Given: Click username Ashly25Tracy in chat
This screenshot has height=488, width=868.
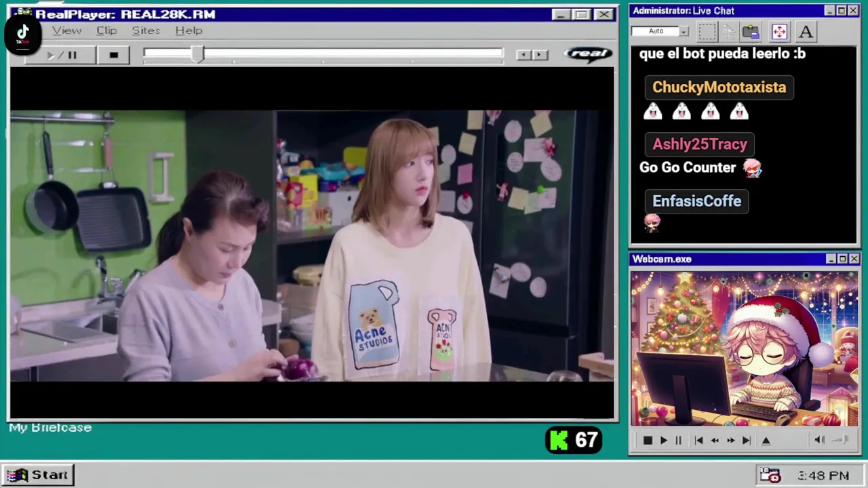Looking at the screenshot, I should pyautogui.click(x=699, y=144).
